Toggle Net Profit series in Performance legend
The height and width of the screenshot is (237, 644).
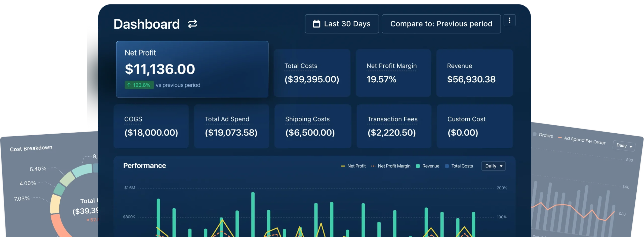[x=353, y=166]
